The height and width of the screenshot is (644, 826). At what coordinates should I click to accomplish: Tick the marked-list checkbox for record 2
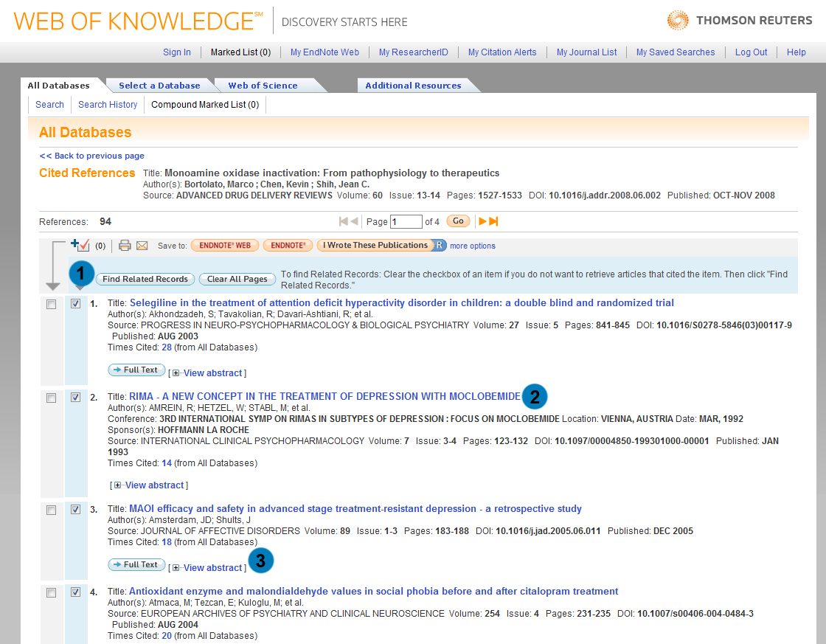click(x=51, y=398)
